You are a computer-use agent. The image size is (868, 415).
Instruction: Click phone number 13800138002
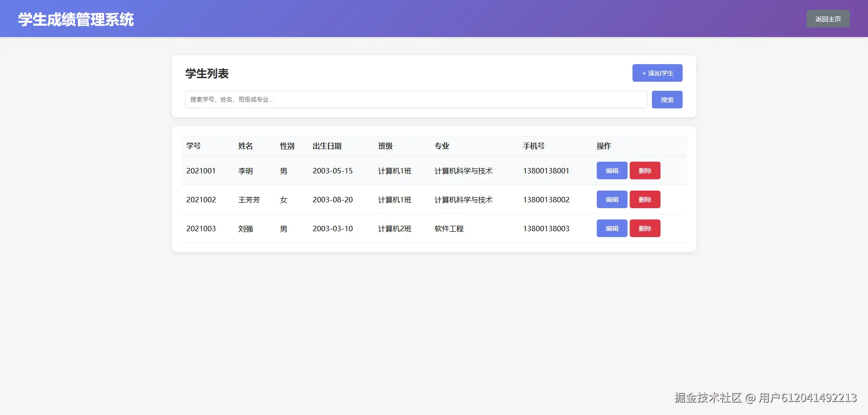(546, 200)
